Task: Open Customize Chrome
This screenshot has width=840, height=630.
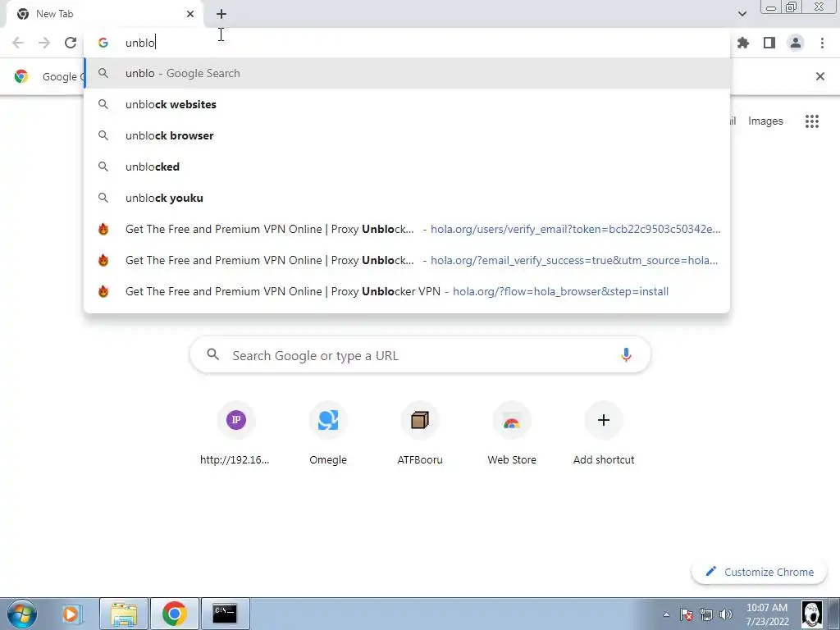Action: click(x=759, y=572)
